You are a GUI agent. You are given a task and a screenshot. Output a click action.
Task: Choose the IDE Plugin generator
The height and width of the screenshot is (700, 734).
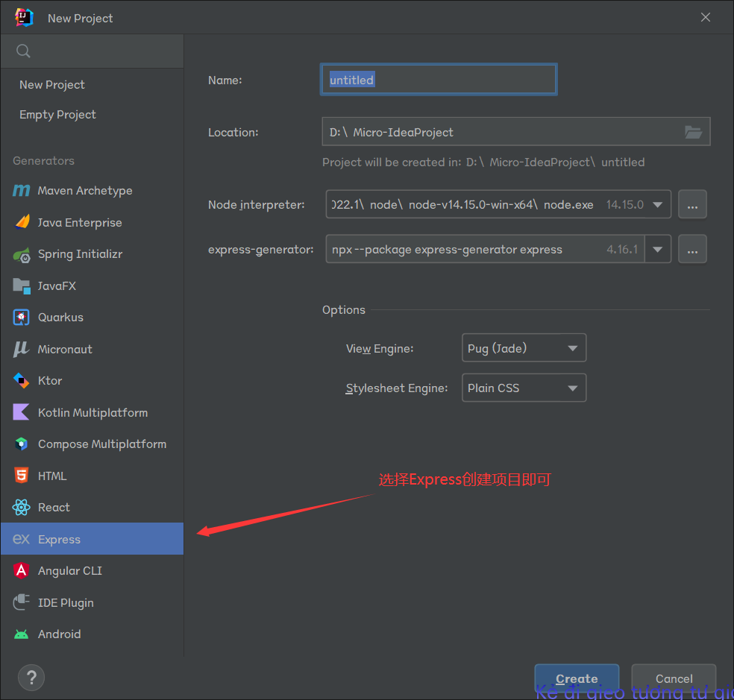(x=92, y=602)
